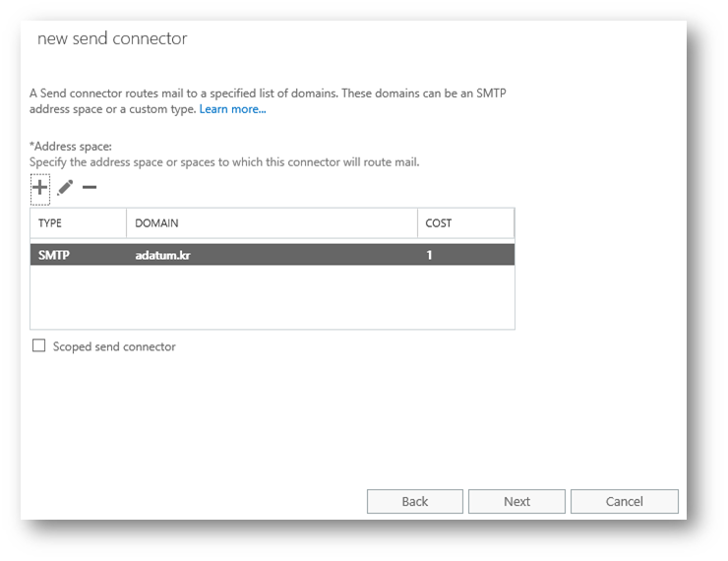This screenshot has height=561, width=728.
Task: Sort by the COST column header
Action: (x=465, y=222)
